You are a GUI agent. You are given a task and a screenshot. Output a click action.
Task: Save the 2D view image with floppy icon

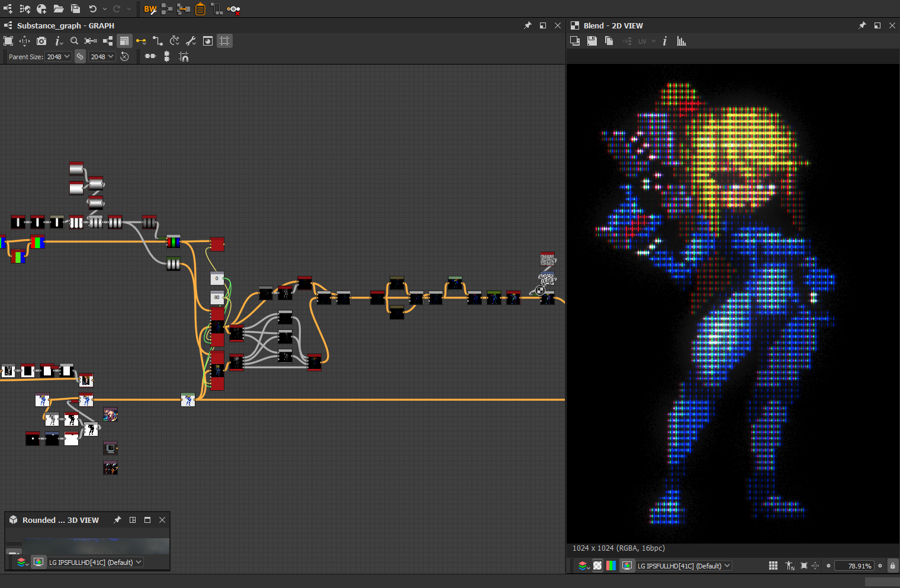[x=592, y=41]
